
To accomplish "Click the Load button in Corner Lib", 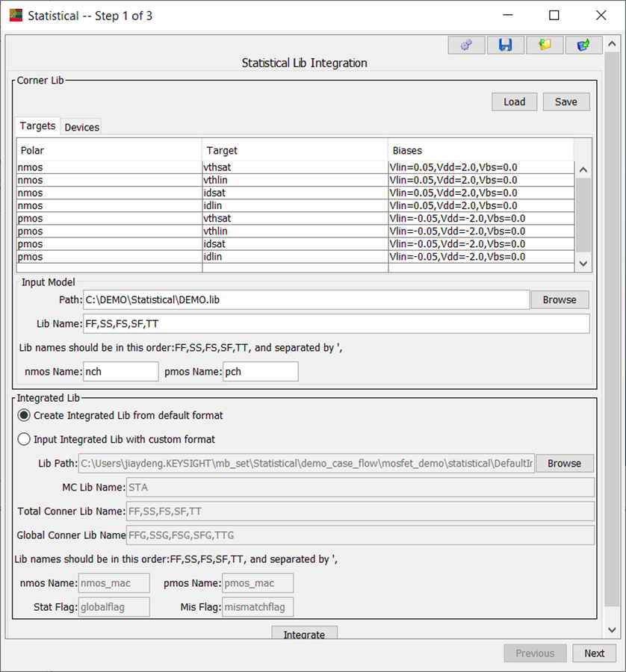I will tap(514, 102).
